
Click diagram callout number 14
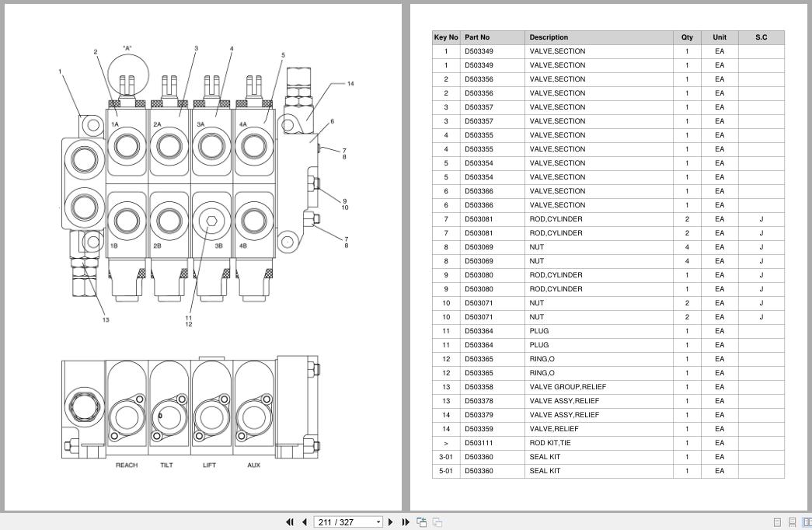pos(350,83)
